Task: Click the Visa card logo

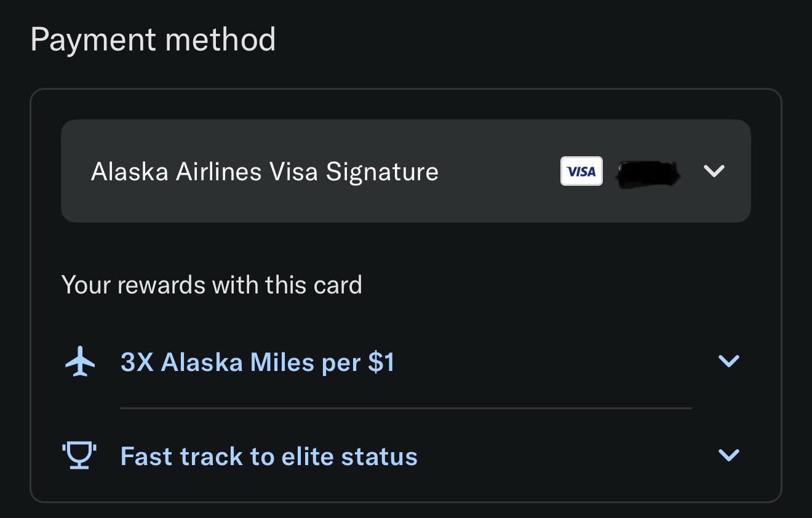Action: pos(581,172)
